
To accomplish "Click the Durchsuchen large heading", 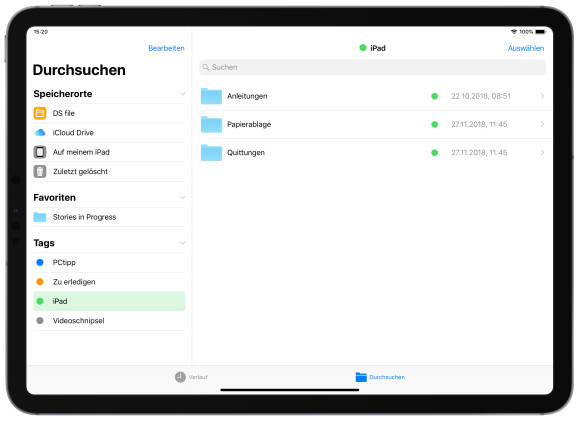I will click(79, 70).
